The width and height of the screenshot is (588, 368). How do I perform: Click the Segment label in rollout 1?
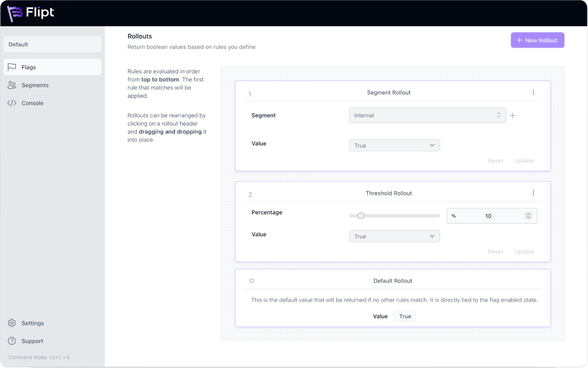(x=263, y=115)
